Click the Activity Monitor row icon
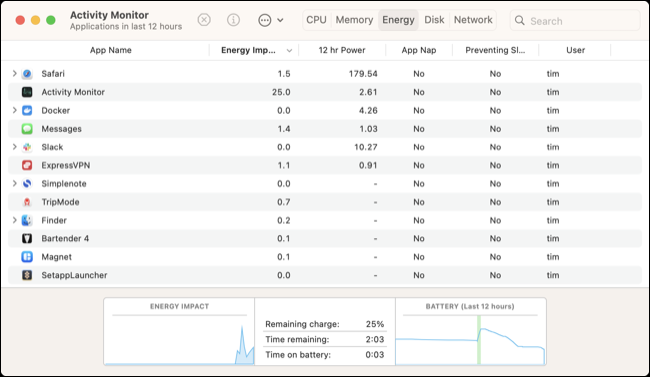Screen dimensions: 650x377 coord(27,92)
